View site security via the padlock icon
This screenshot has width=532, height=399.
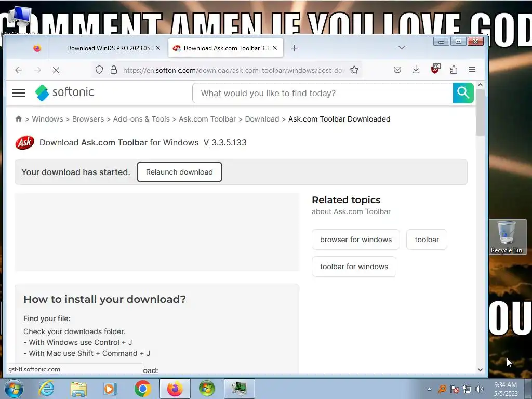point(114,70)
